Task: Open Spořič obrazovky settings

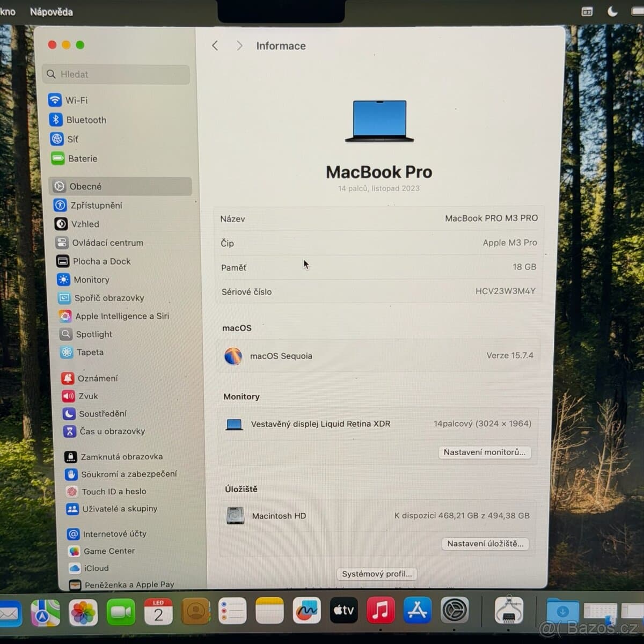Action: 101,298
